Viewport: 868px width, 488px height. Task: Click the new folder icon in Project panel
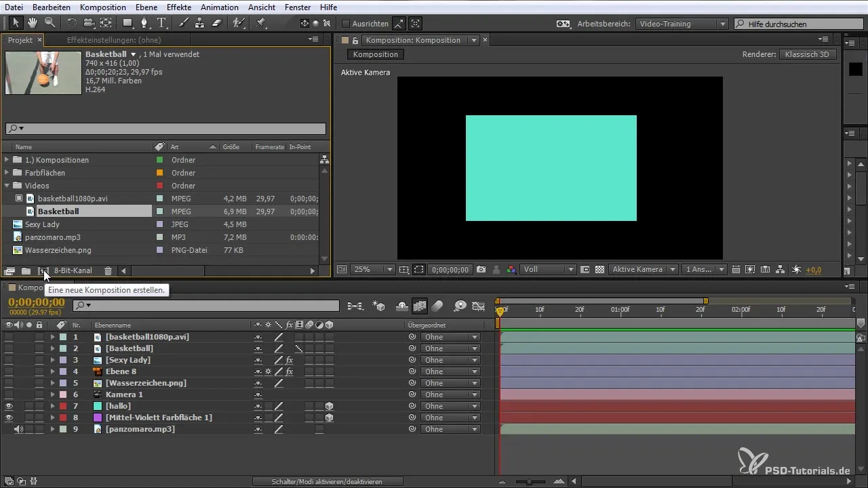pyautogui.click(x=26, y=271)
